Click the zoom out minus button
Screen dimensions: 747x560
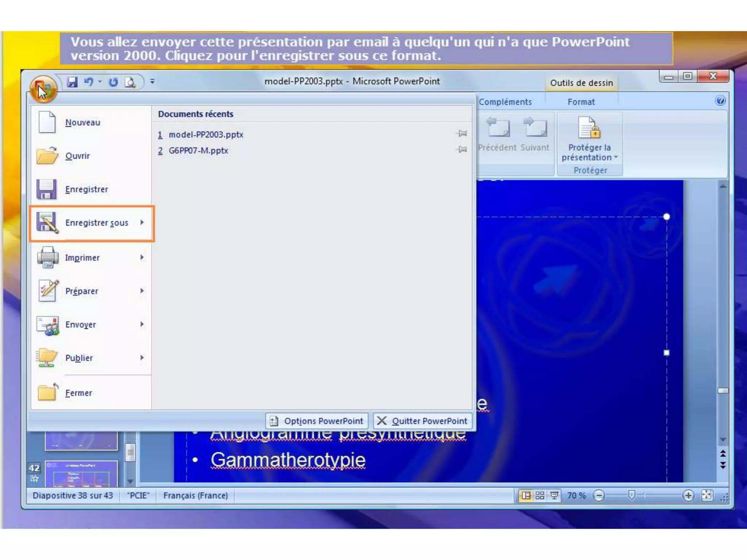[x=599, y=495]
